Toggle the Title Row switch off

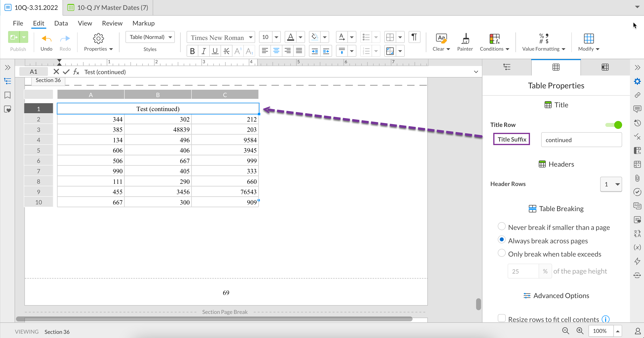pos(614,125)
